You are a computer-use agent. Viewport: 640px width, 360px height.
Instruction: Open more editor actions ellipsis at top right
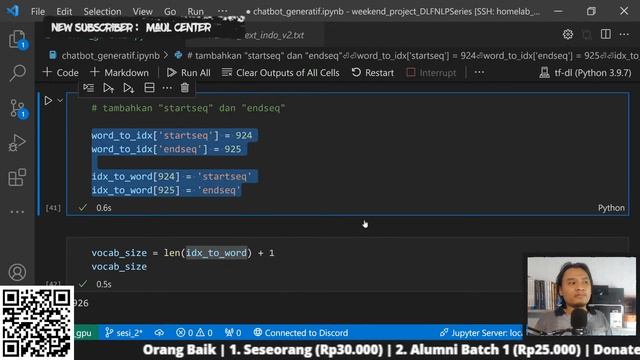[x=624, y=34]
